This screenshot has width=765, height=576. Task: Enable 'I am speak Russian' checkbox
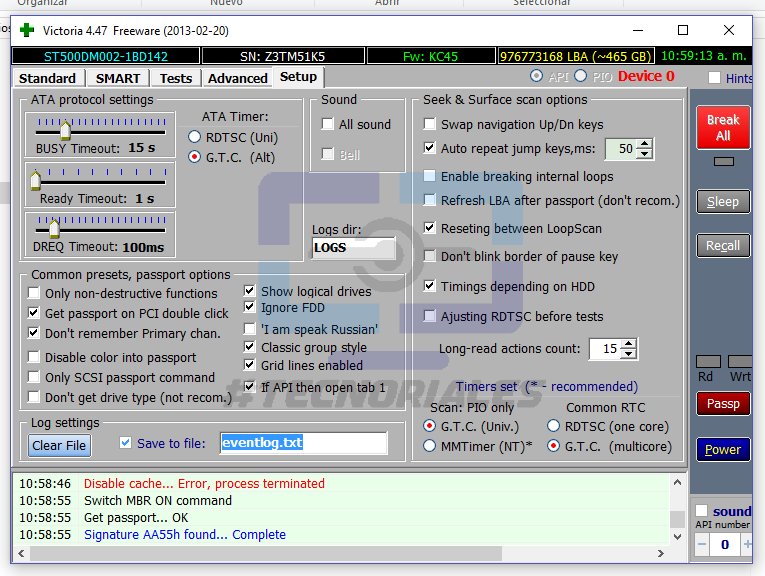(249, 329)
